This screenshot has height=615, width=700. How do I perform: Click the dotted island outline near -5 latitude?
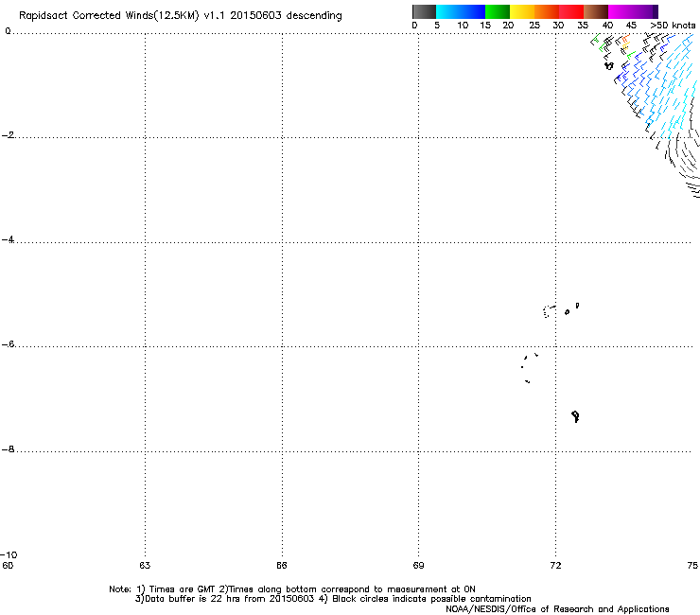click(x=549, y=311)
